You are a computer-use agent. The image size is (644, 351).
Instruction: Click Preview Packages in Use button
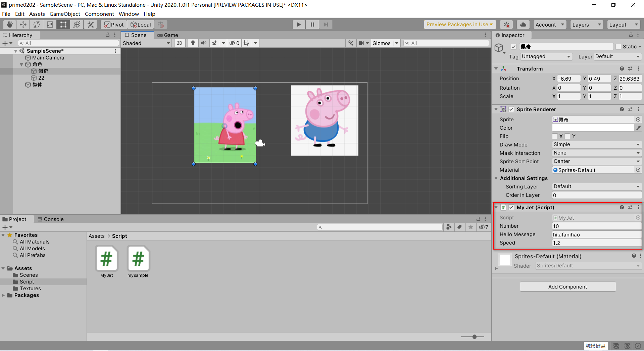(459, 25)
